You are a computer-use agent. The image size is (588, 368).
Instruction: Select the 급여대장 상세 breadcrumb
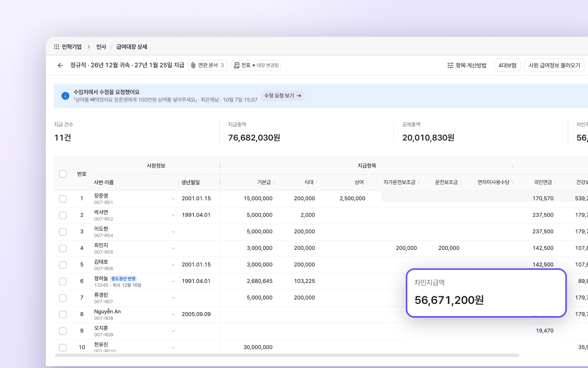[x=132, y=47]
